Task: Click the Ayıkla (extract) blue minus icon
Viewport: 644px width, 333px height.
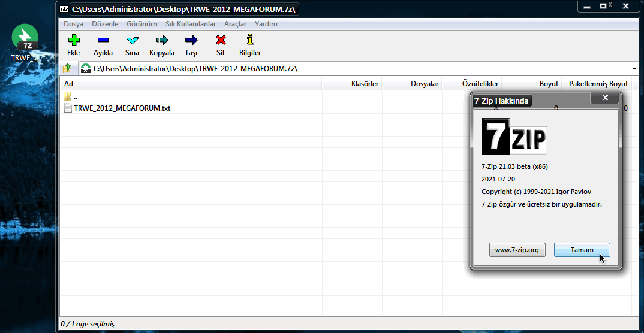Action: 103,40
